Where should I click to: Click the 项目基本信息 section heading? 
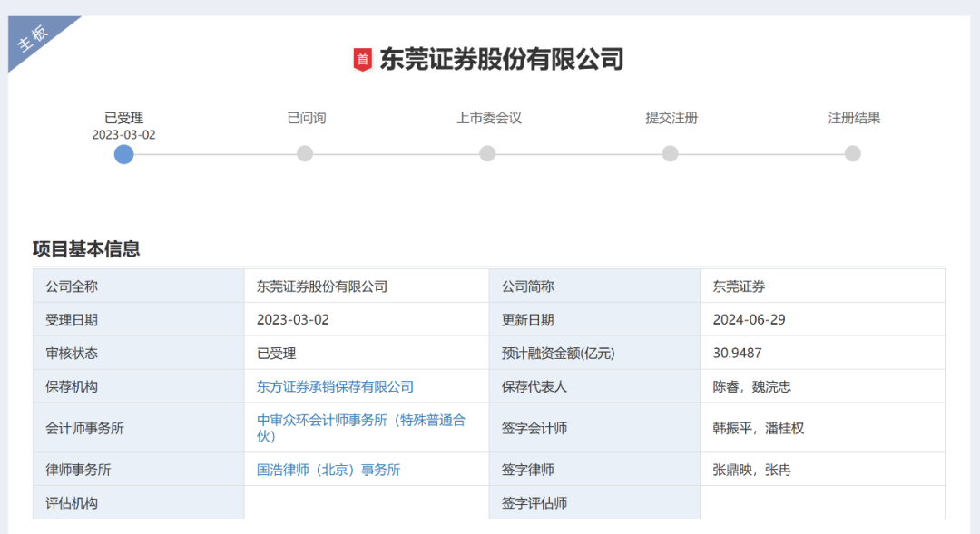86,249
